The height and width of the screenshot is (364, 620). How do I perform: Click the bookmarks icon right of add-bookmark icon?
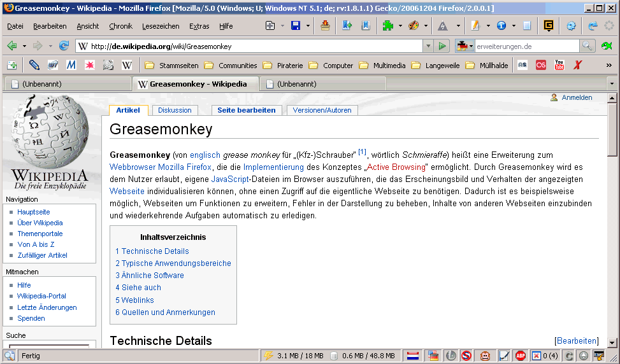[x=366, y=26]
